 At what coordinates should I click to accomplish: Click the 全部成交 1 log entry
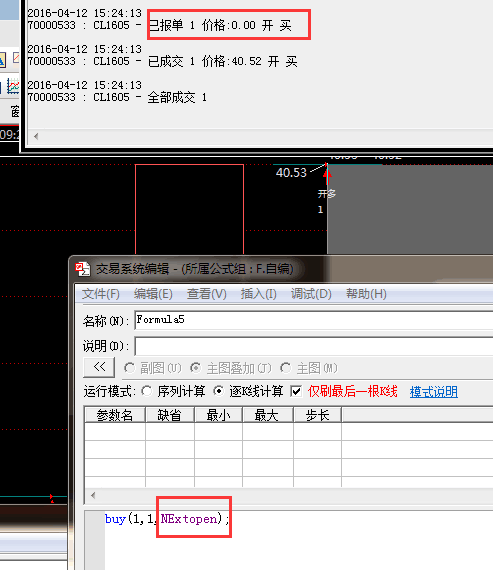[177, 97]
